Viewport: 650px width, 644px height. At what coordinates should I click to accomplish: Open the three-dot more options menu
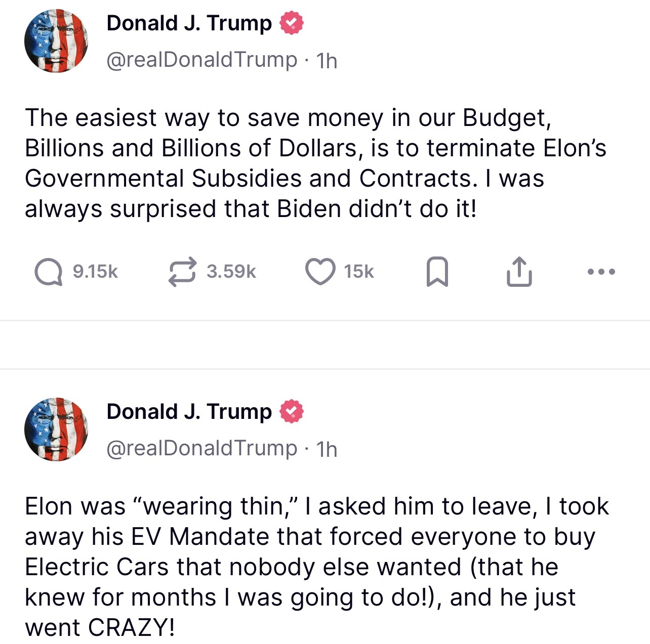pyautogui.click(x=601, y=272)
